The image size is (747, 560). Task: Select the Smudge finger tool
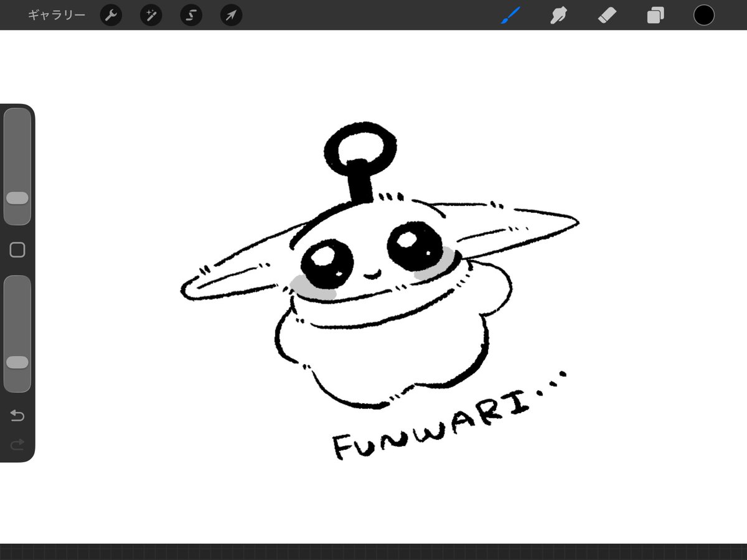tap(558, 15)
